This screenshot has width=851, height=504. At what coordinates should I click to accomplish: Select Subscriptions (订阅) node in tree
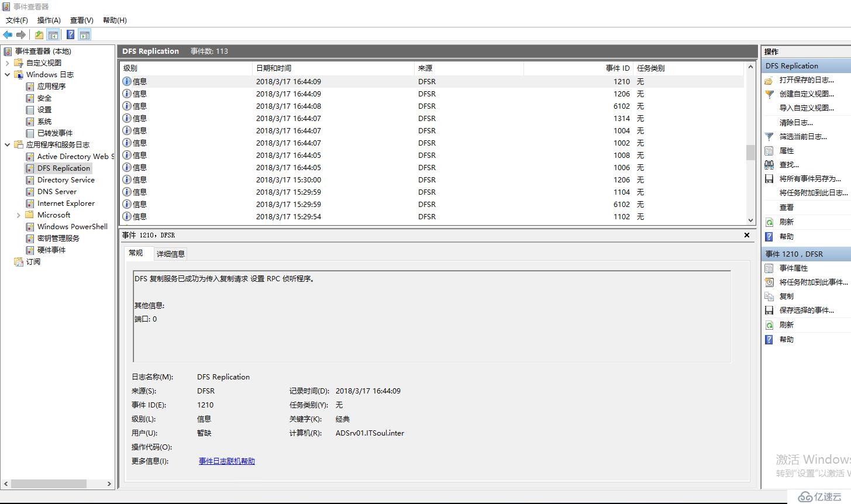tap(33, 262)
